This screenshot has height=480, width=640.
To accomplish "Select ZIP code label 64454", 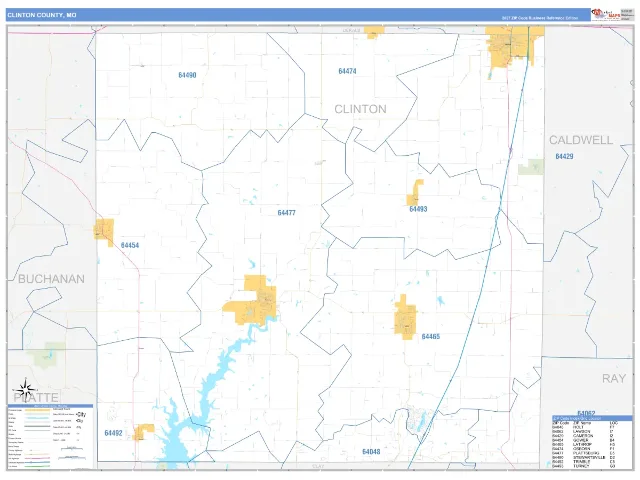I will click(130, 245).
